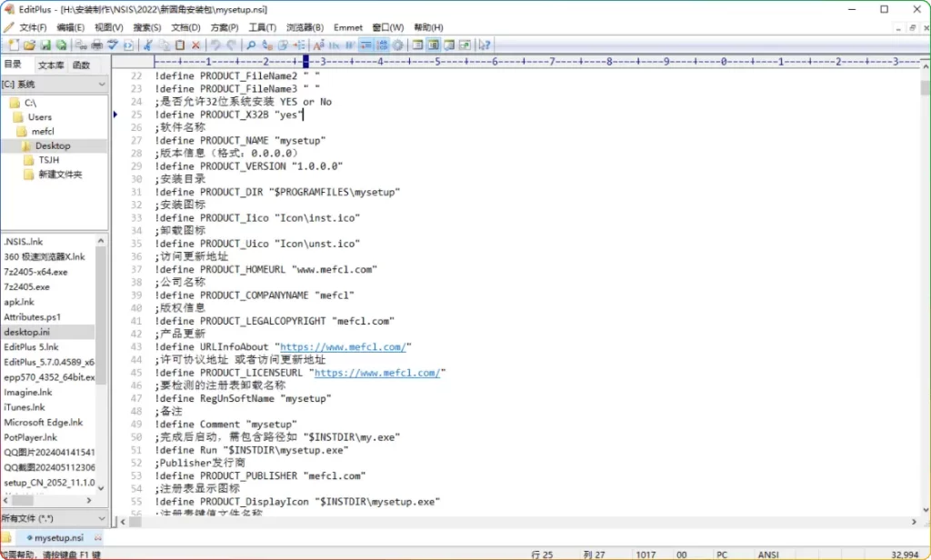
Task: Select 7z2405-x64.exe in the file list
Action: point(35,272)
